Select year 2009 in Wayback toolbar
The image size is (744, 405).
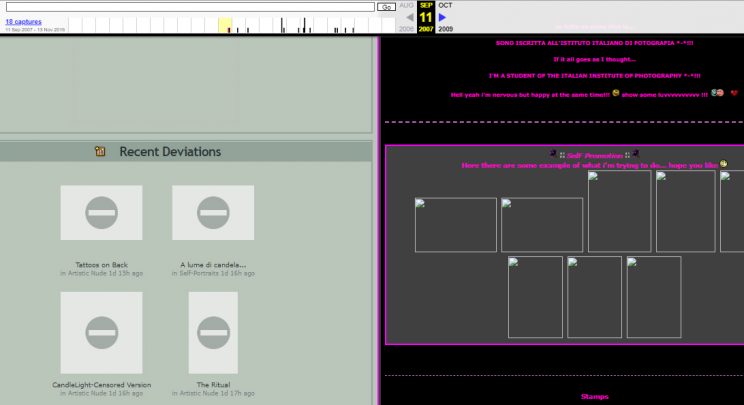445,29
